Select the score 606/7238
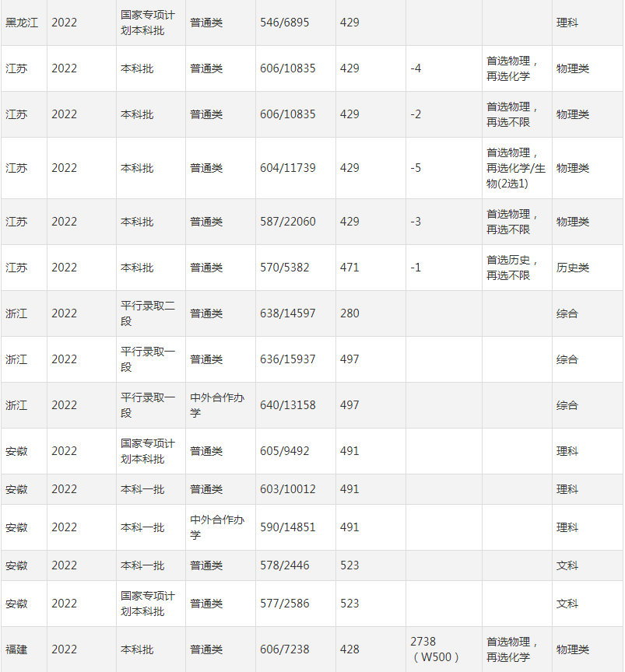 (x=284, y=649)
